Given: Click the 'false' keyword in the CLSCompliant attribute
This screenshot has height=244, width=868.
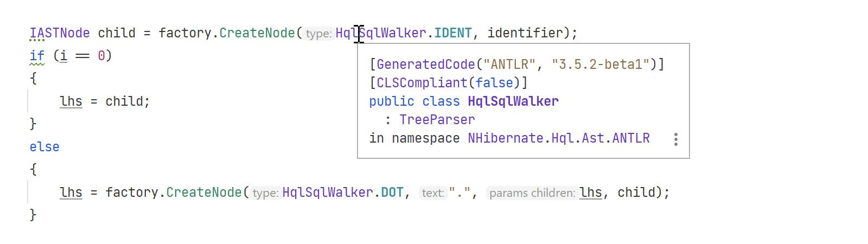Looking at the screenshot, I should [494, 83].
